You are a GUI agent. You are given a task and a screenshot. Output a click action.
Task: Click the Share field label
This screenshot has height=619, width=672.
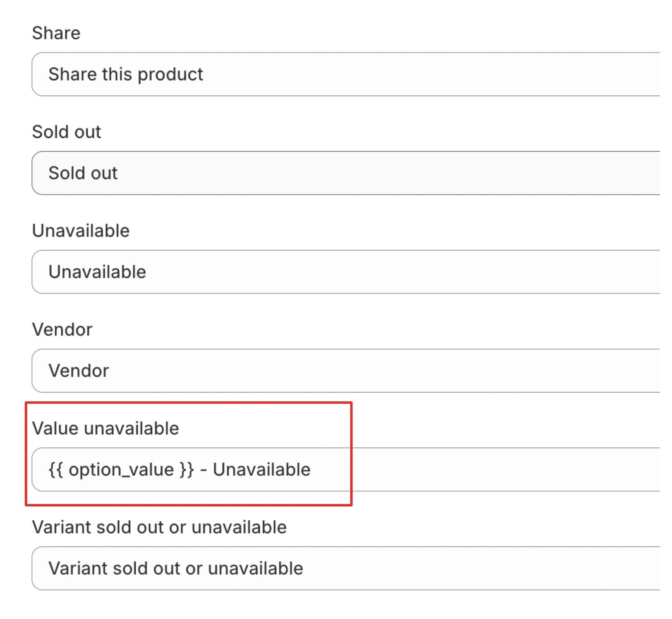56,33
